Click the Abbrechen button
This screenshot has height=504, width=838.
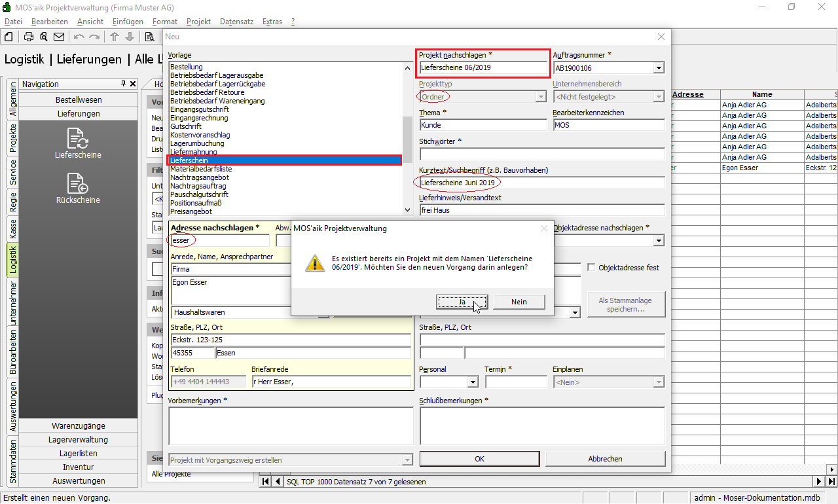tap(605, 459)
